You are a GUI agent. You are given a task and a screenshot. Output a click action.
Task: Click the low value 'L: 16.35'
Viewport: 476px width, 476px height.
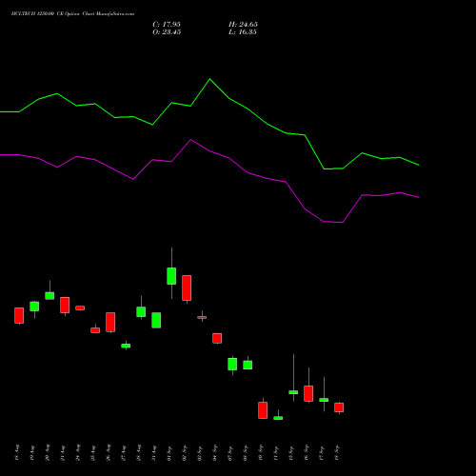[243, 32]
